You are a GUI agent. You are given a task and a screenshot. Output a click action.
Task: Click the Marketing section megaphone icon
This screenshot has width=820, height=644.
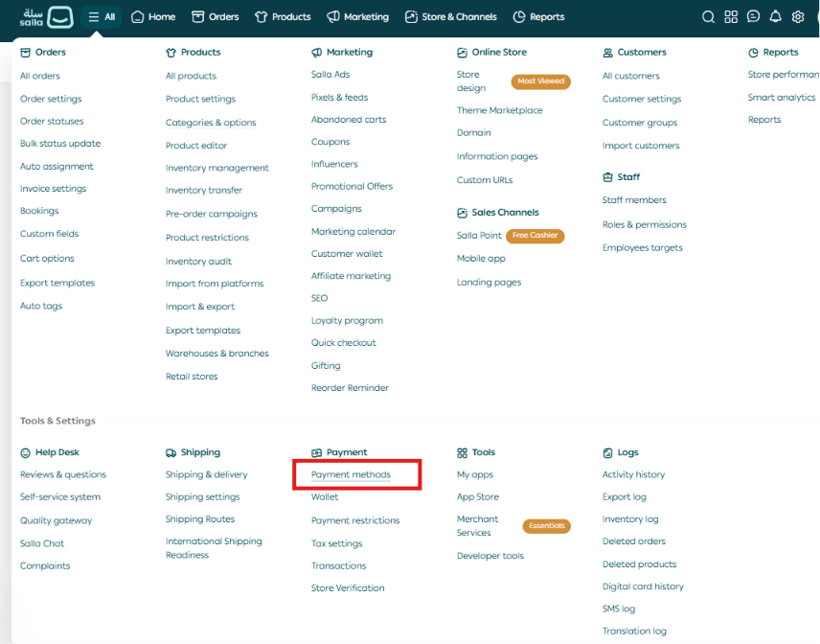[316, 53]
